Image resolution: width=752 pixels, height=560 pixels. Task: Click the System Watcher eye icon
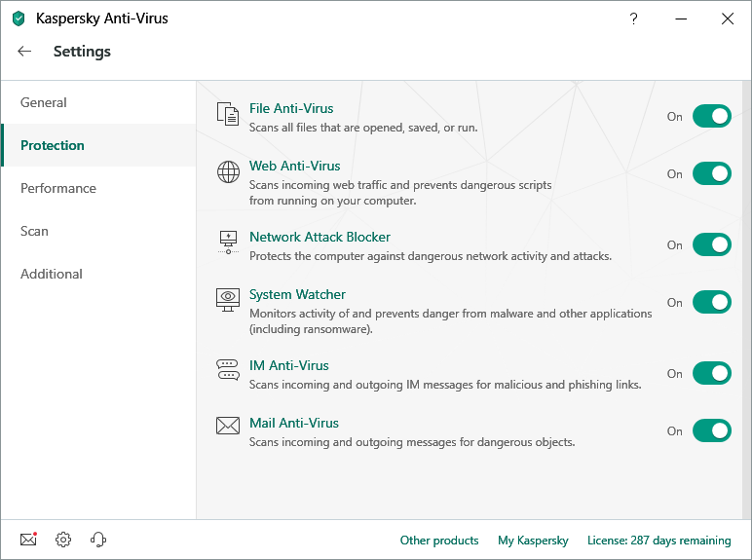click(228, 299)
